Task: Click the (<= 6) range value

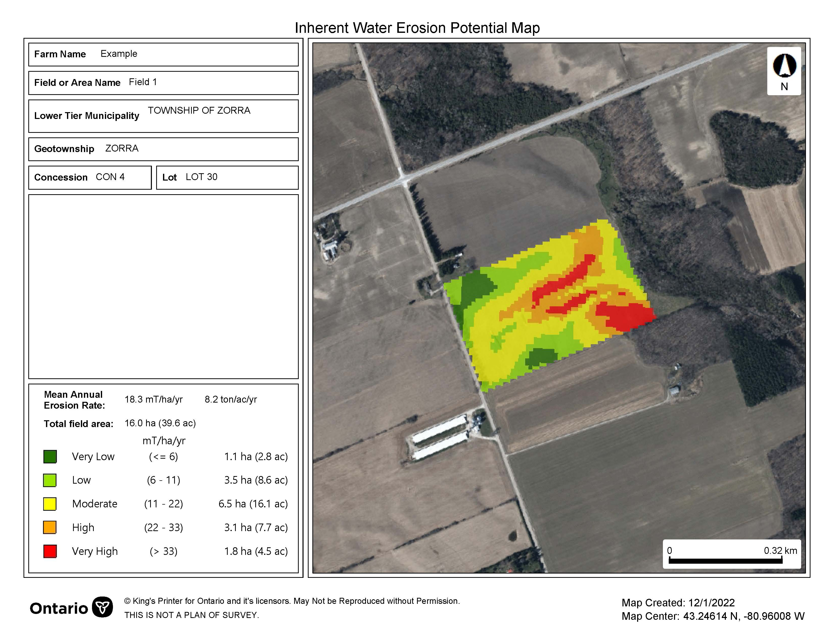Action: click(x=164, y=457)
